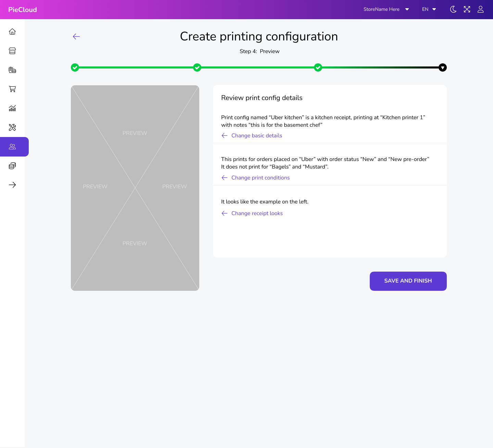Open the home icon in sidebar

pyautogui.click(x=12, y=32)
